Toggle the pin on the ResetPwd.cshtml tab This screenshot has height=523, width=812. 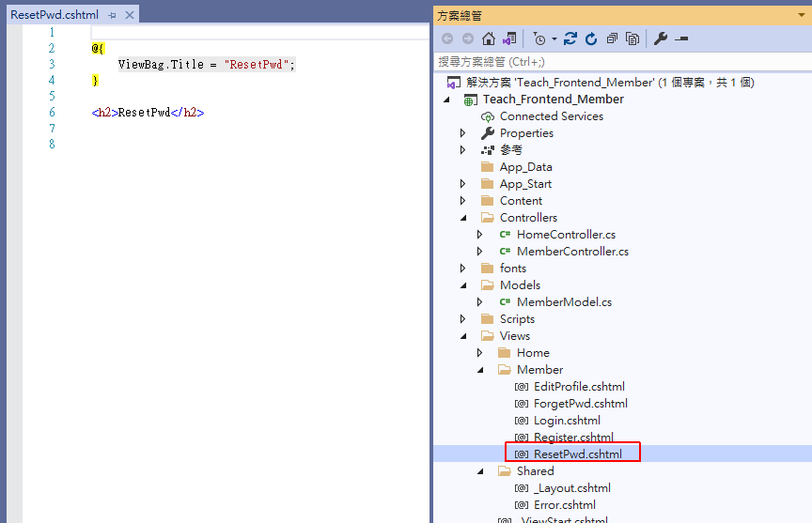click(x=112, y=16)
